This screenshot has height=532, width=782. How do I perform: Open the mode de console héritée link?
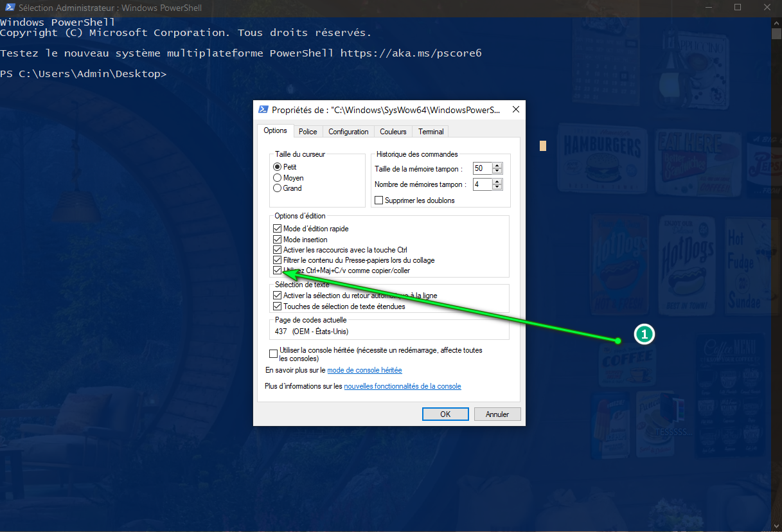(x=364, y=370)
